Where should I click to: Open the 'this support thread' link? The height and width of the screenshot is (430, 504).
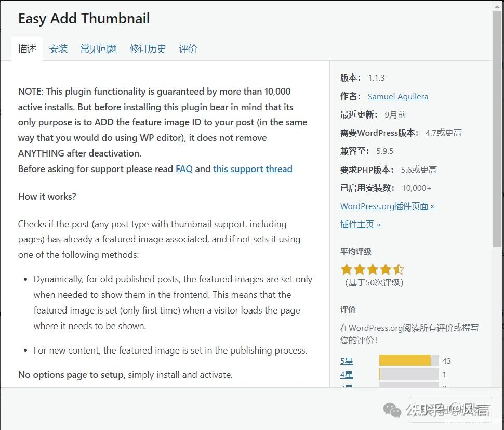tap(253, 169)
